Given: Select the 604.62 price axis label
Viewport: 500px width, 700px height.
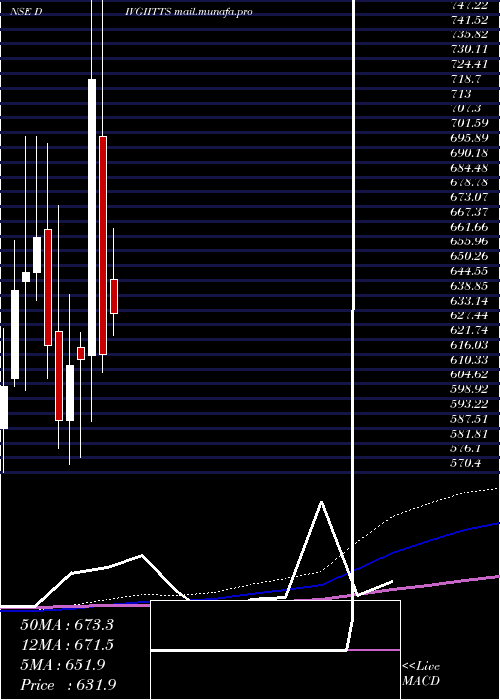Looking at the screenshot, I should click(469, 374).
